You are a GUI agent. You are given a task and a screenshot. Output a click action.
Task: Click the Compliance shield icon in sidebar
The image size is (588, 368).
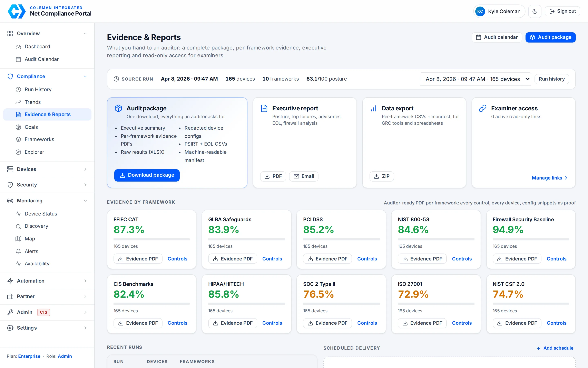(10, 76)
